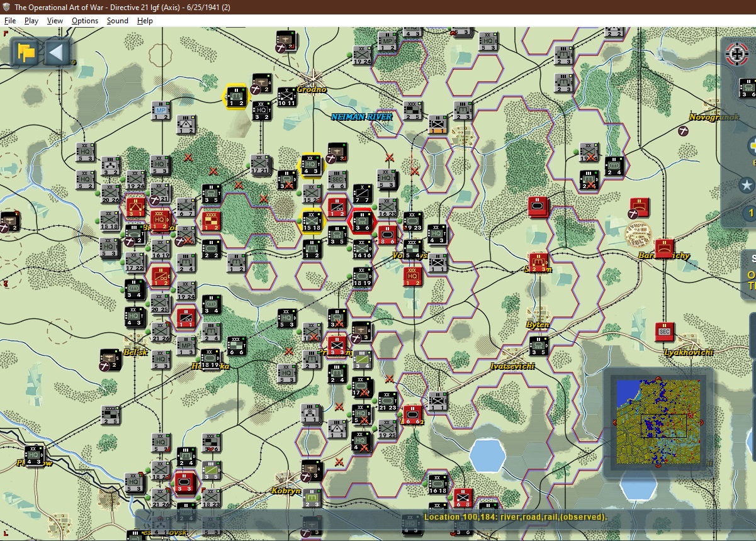Click the star icon in right panel
Viewport: 756px width, 541px height.
pyautogui.click(x=747, y=185)
